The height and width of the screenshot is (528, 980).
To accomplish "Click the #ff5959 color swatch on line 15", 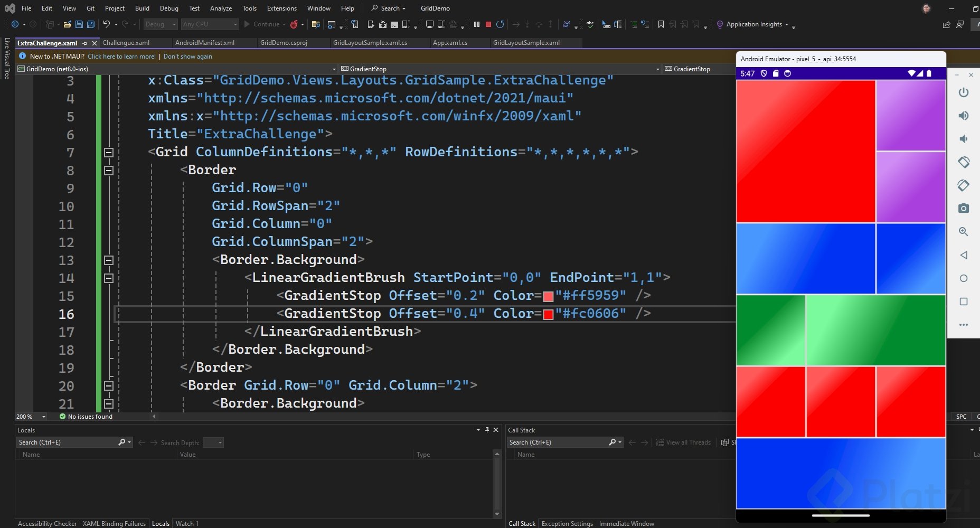I will 548,296.
